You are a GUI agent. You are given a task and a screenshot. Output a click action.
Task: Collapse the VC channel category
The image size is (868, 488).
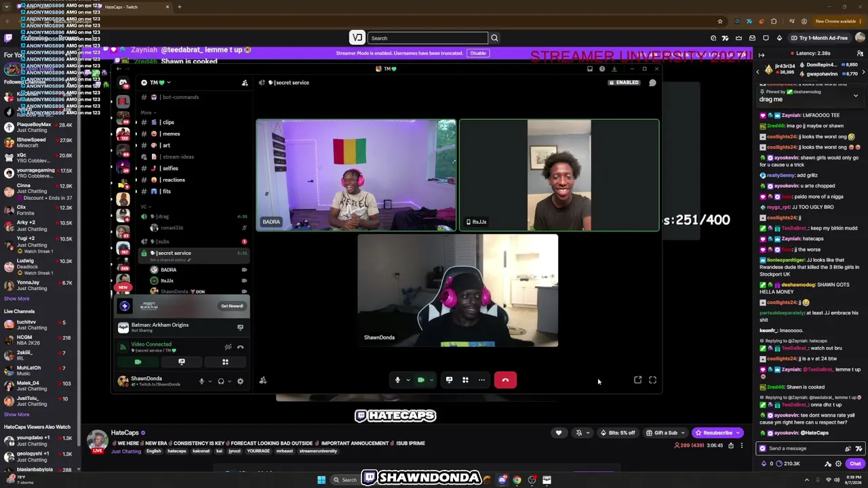pos(144,206)
